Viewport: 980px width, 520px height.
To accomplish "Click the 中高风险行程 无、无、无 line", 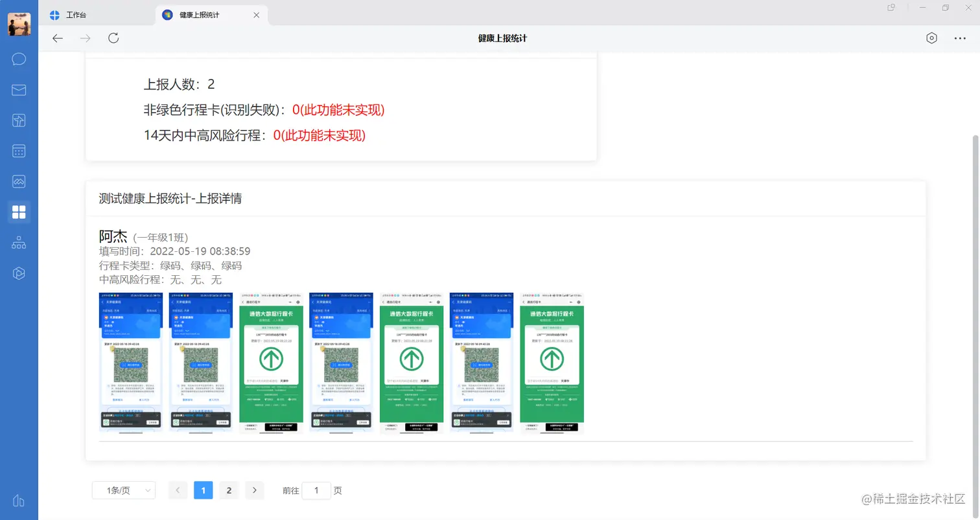I will coord(161,280).
